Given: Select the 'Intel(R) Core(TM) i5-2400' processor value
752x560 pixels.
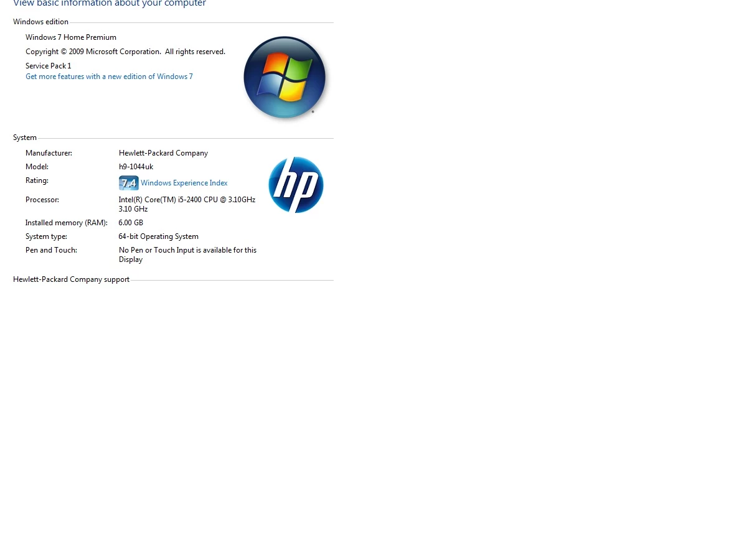Looking at the screenshot, I should [187, 205].
